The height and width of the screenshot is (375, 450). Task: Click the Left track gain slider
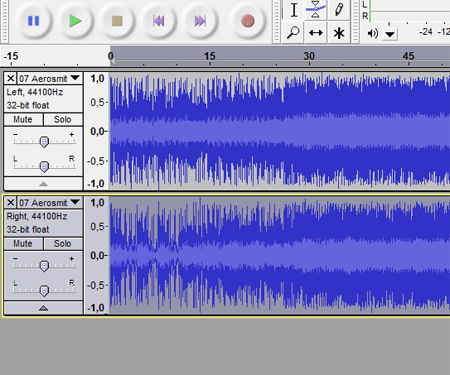pyautogui.click(x=44, y=141)
